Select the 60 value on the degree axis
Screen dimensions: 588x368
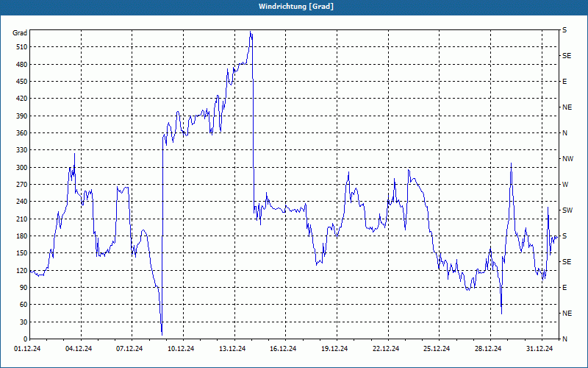click(x=24, y=305)
